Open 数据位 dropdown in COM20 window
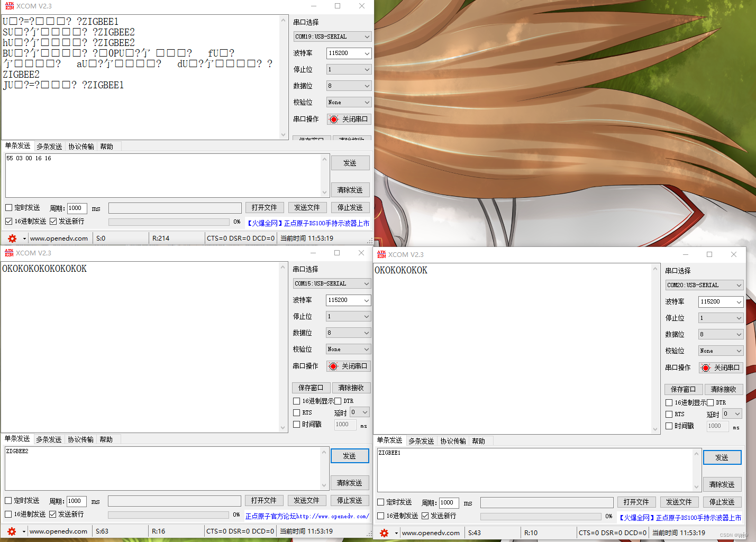This screenshot has height=542, width=756. [x=721, y=335]
